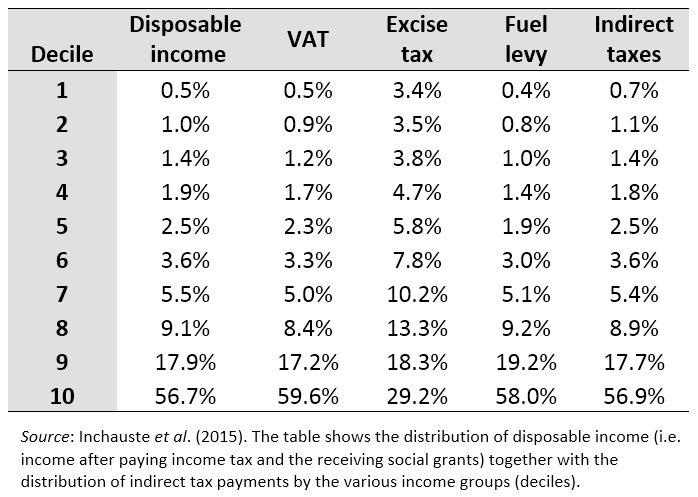Select the decile 5 row label
Image resolution: width=698 pixels, height=497 pixels.
click(62, 226)
